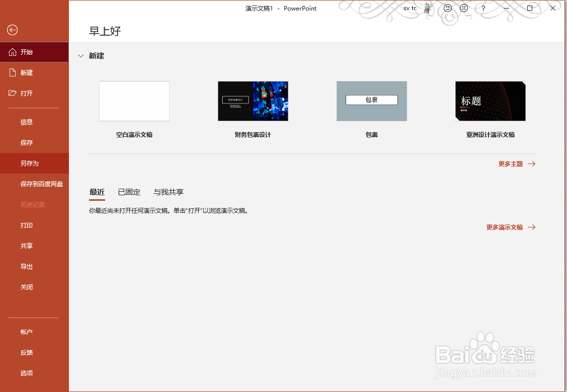Open files via the 打开 folder icon
Image resolution: width=567 pixels, height=392 pixels.
[x=11, y=93]
